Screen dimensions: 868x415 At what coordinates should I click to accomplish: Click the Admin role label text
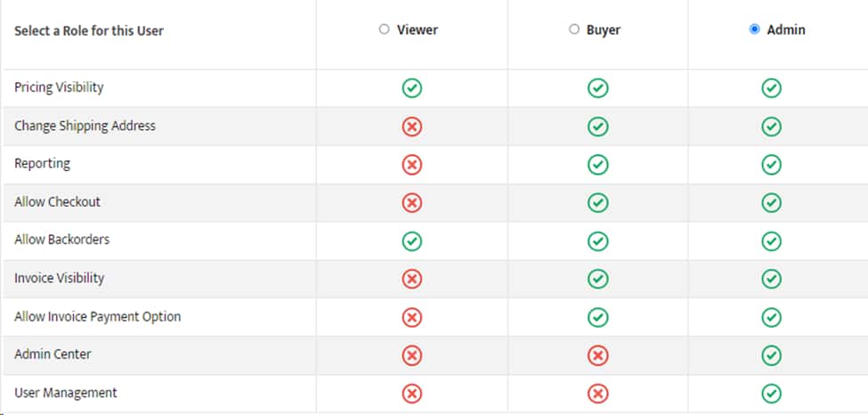pos(785,30)
